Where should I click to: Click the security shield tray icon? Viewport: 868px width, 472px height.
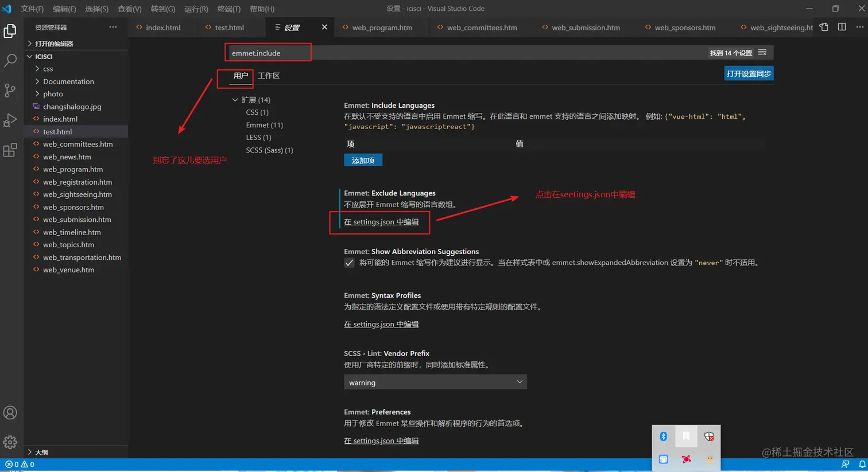click(709, 436)
